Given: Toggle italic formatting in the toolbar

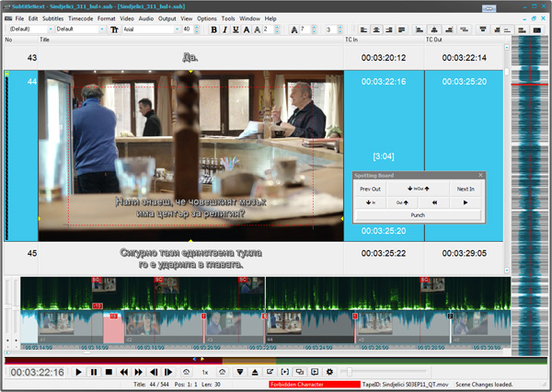Looking at the screenshot, I should click(225, 29).
